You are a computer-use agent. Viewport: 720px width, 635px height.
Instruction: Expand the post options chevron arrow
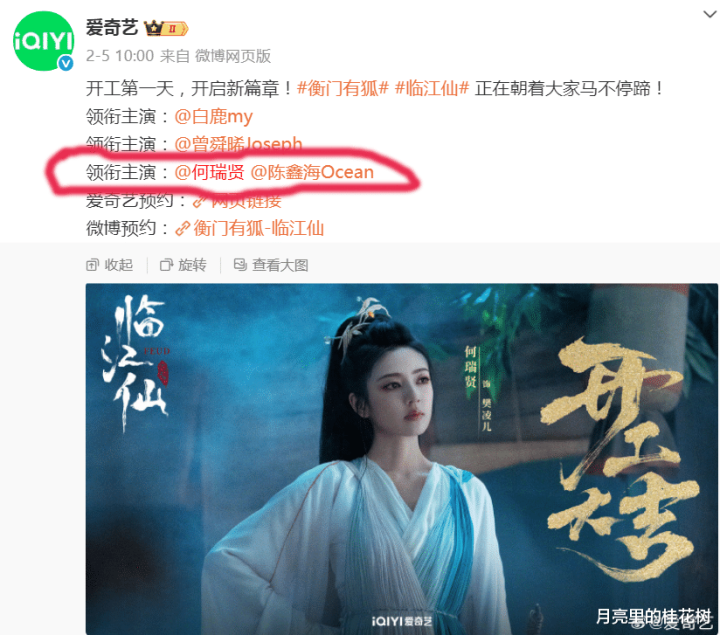click(x=709, y=14)
